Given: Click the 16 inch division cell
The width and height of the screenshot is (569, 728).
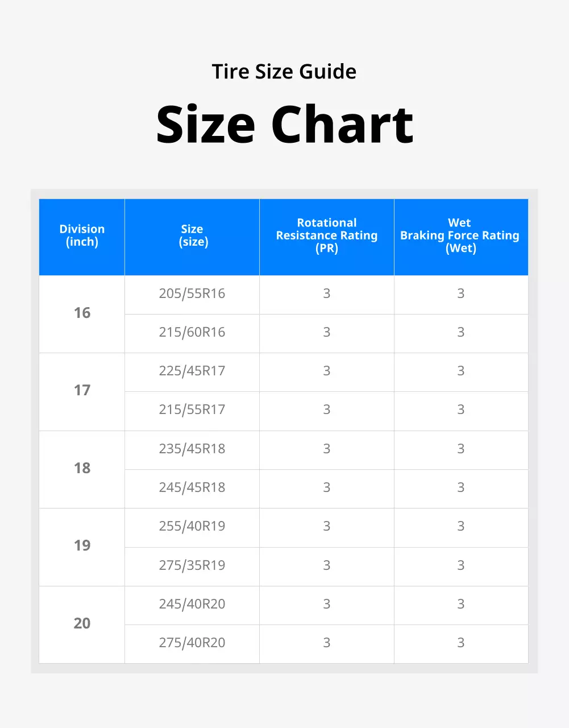Looking at the screenshot, I should click(82, 313).
